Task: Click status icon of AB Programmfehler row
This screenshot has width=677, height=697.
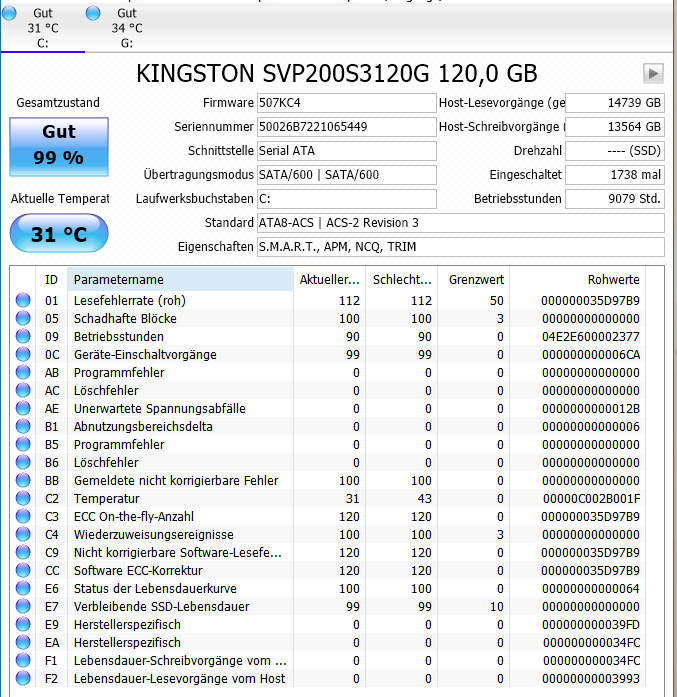Action: point(23,373)
